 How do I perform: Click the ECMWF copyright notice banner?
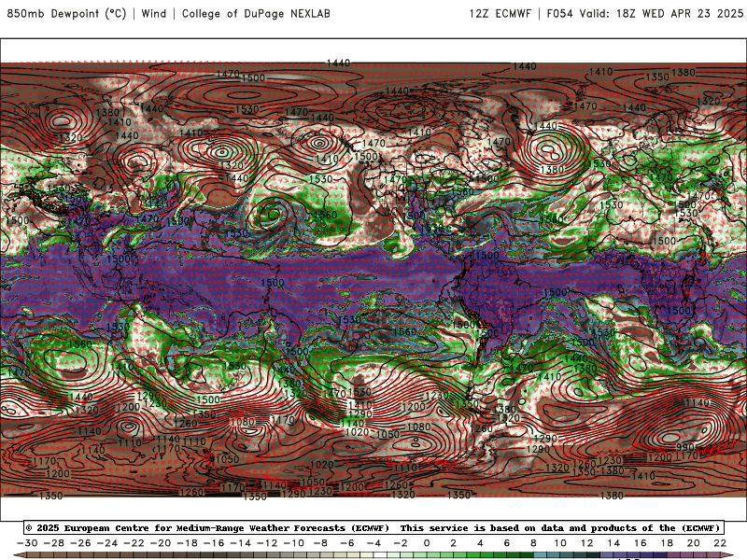point(373,527)
